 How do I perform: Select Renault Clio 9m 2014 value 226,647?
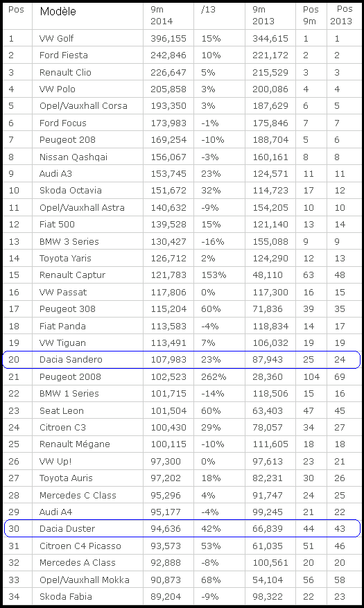[168, 73]
